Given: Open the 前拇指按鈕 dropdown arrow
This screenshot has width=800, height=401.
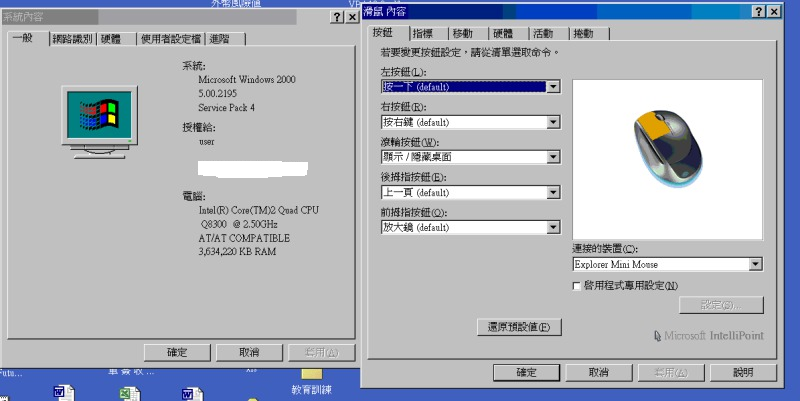Looking at the screenshot, I should (x=553, y=228).
